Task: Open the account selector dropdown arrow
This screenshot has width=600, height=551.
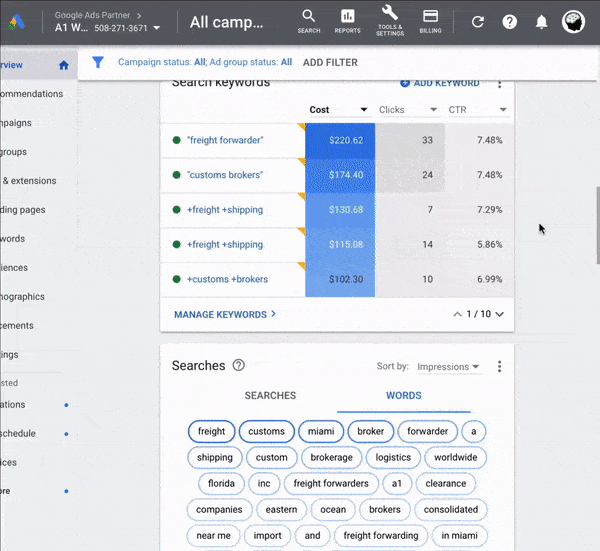Action: (157, 28)
